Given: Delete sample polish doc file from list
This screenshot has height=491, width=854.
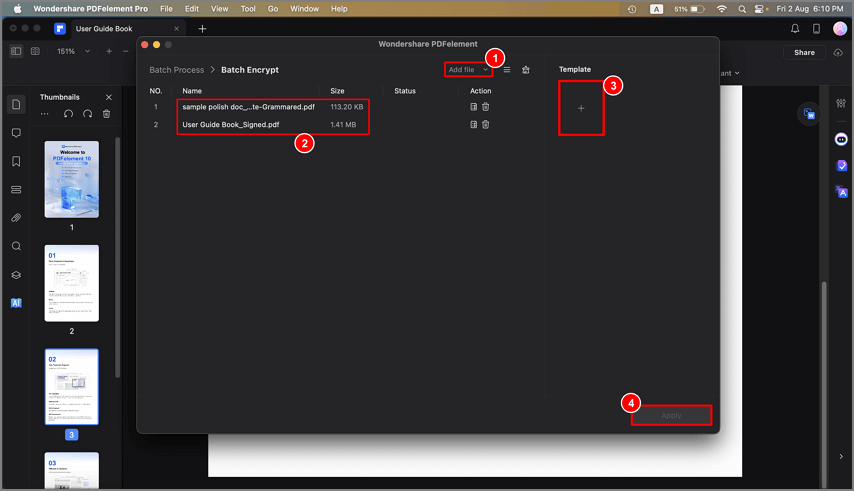Looking at the screenshot, I should pyautogui.click(x=485, y=107).
